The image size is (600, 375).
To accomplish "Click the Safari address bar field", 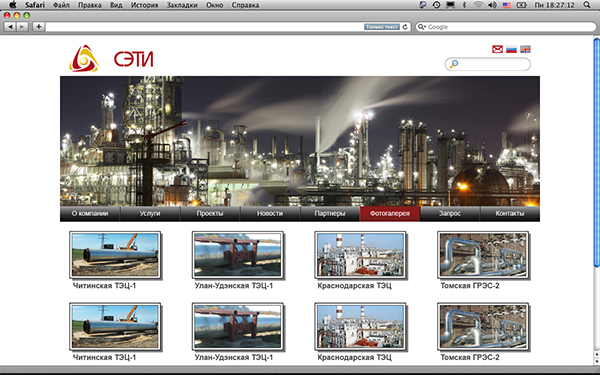I will tap(228, 27).
